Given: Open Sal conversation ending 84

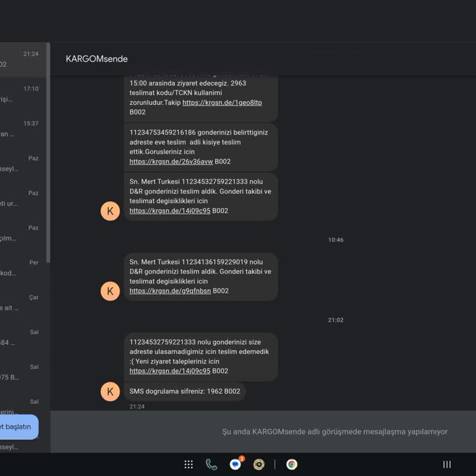Looking at the screenshot, I should pos(23,339).
